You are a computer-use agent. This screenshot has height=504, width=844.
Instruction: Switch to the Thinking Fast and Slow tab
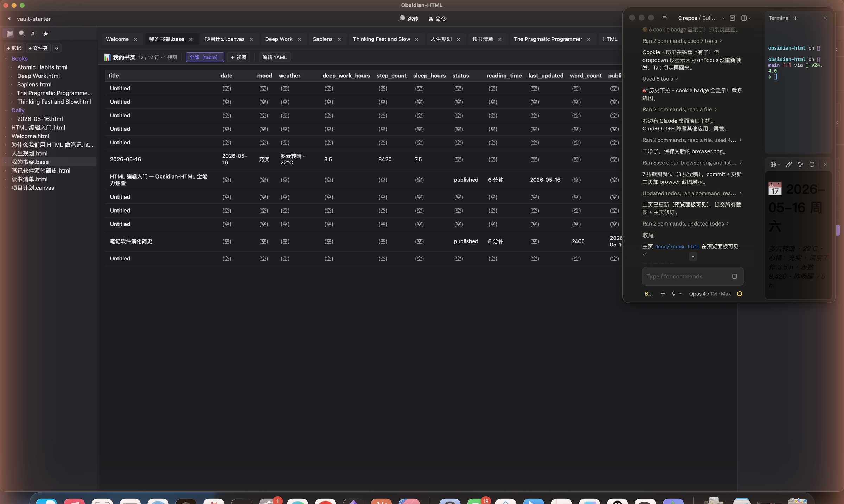pyautogui.click(x=382, y=39)
